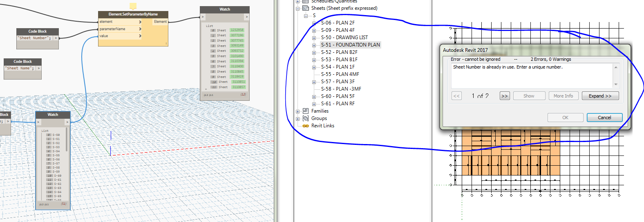Expand the S-06 - PLAN 2F sheet
Screen dimensions: 644x222
(314, 23)
